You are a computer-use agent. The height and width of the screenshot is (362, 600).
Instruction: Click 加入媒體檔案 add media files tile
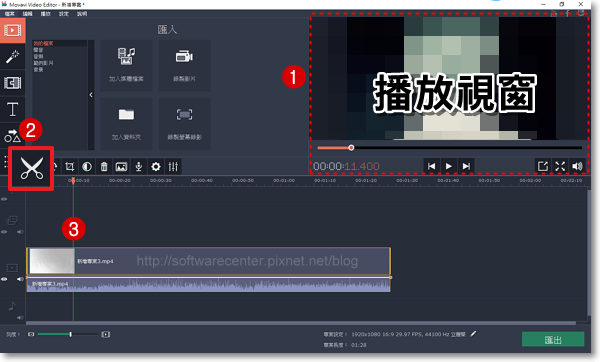126,65
